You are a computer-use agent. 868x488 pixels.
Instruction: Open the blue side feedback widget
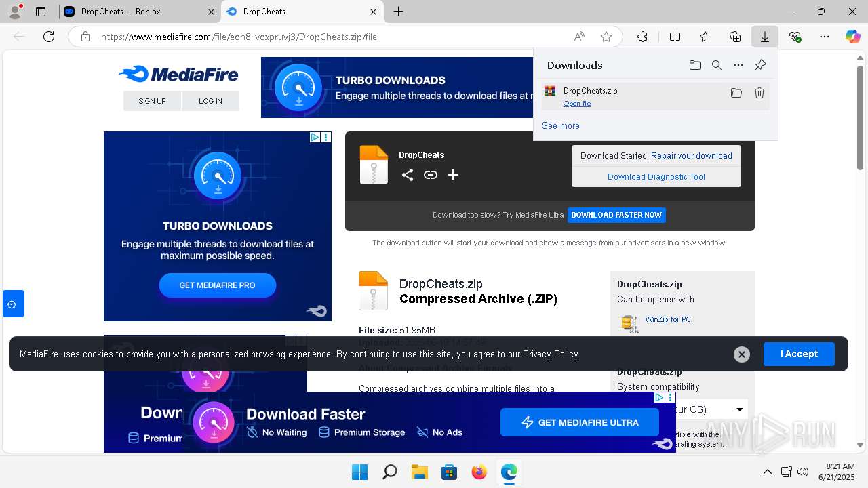13,304
